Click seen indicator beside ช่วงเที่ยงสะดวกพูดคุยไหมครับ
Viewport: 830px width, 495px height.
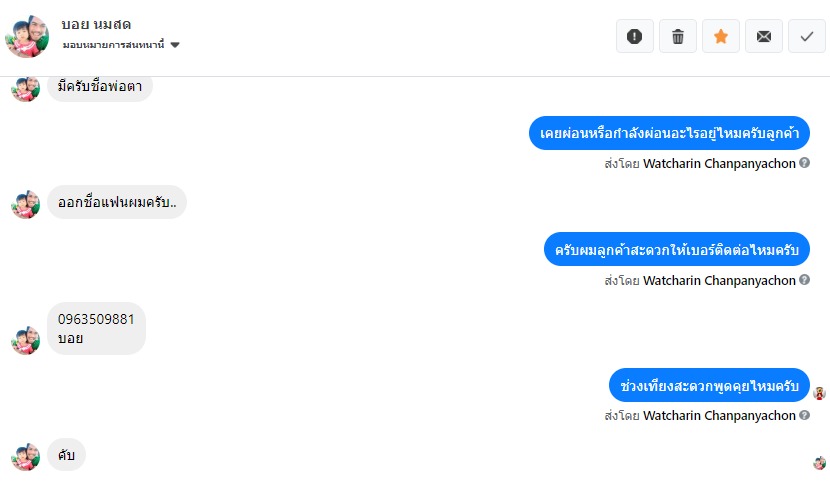(819, 393)
